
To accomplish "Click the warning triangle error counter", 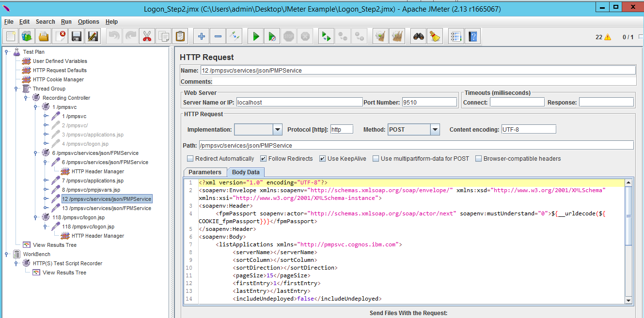I will click(608, 37).
